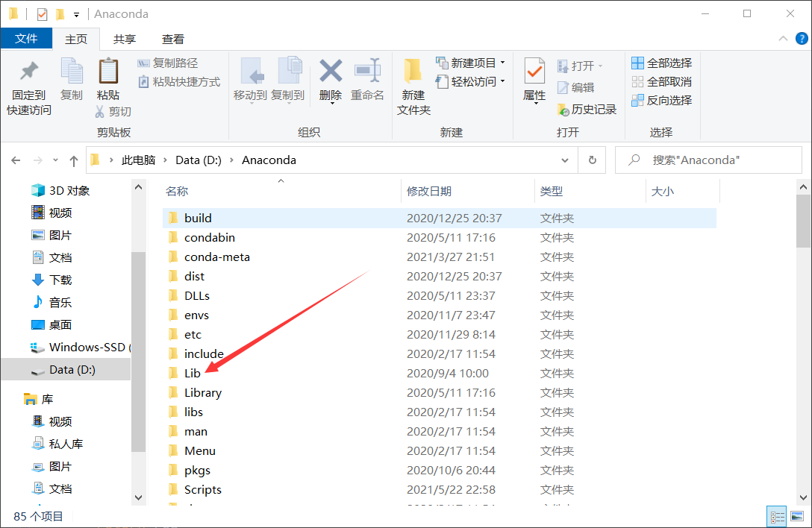The image size is (812, 528).
Task: Select Data (D:) in sidebar
Action: pos(66,370)
